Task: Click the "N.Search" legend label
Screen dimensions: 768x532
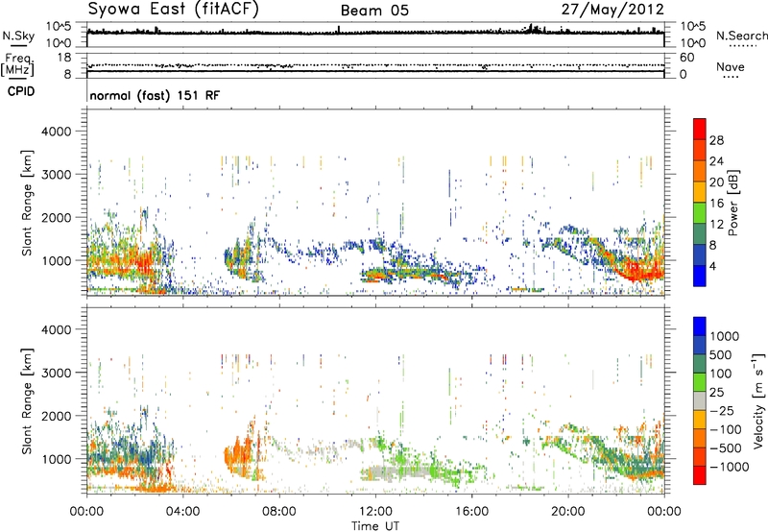Action: point(741,36)
